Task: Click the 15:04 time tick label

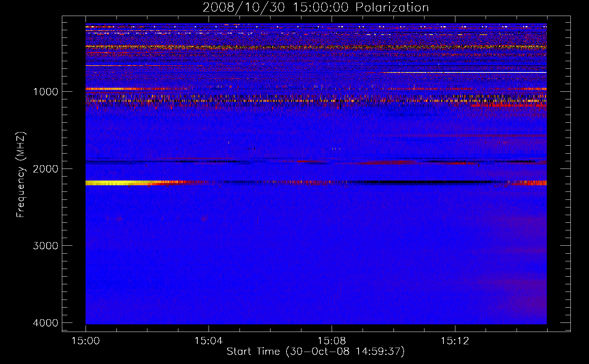Action: tap(209, 341)
